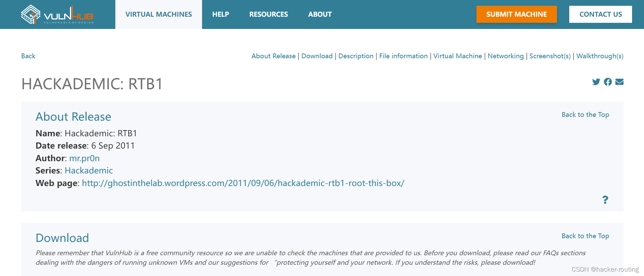
Task: Jump to Download section link
Action: coord(317,56)
